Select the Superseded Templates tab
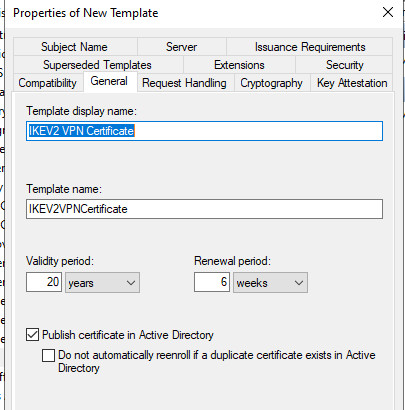The image size is (405, 410). 98,64
